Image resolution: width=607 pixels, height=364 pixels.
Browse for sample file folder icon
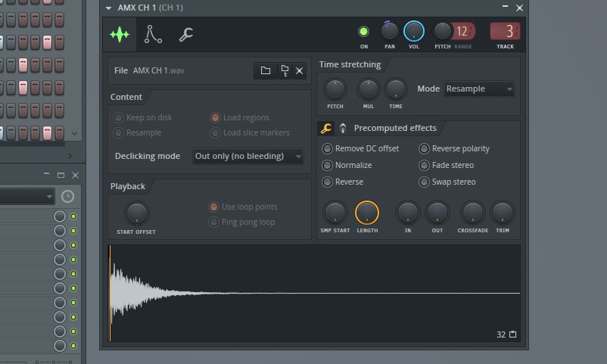[265, 70]
